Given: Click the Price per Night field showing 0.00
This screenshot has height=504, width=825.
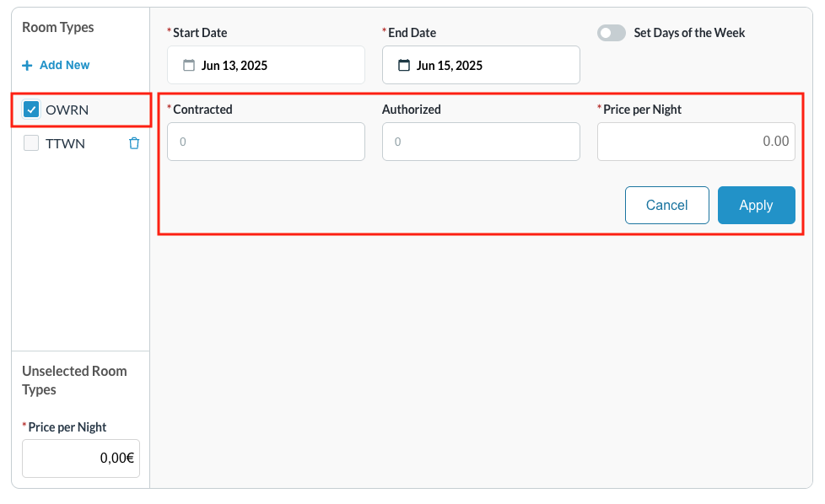Looking at the screenshot, I should tap(696, 142).
